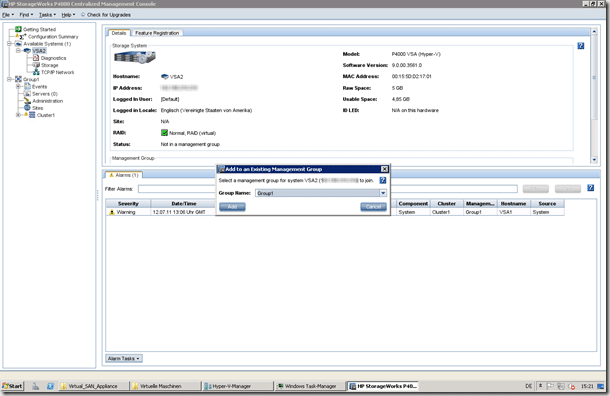Image resolution: width=610 pixels, height=396 pixels.
Task: Sort alarms by Source column header
Action: (x=547, y=203)
